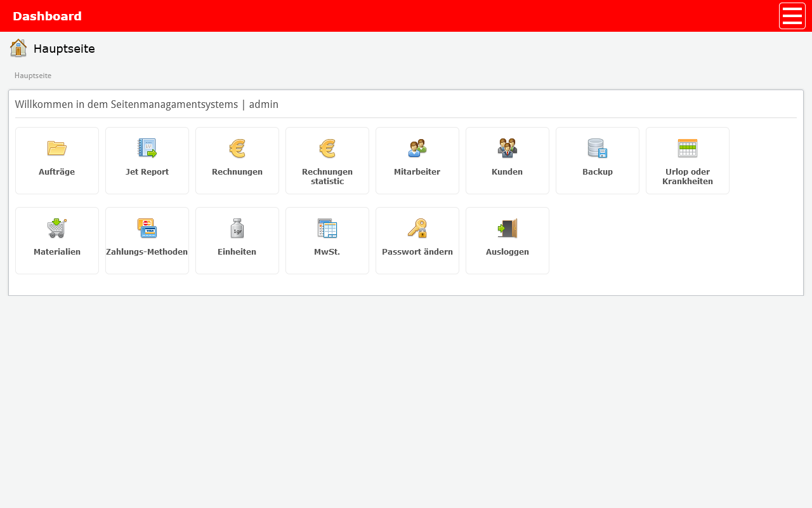
Task: Click the Ausloggen text label
Action: tap(507, 252)
